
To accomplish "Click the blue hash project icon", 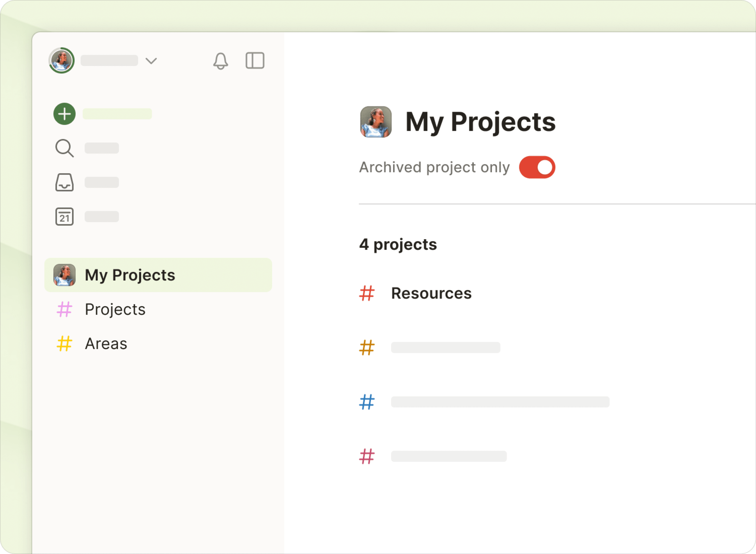I will pos(366,402).
